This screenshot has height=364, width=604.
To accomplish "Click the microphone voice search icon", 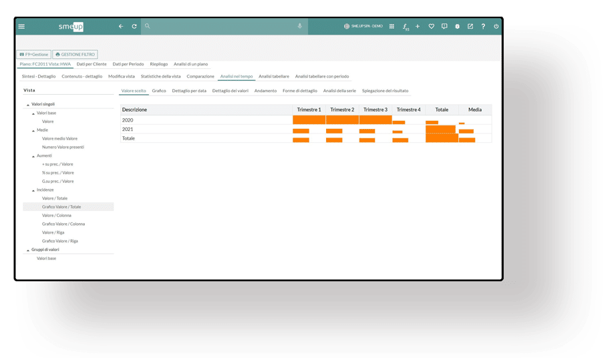I will (x=299, y=27).
